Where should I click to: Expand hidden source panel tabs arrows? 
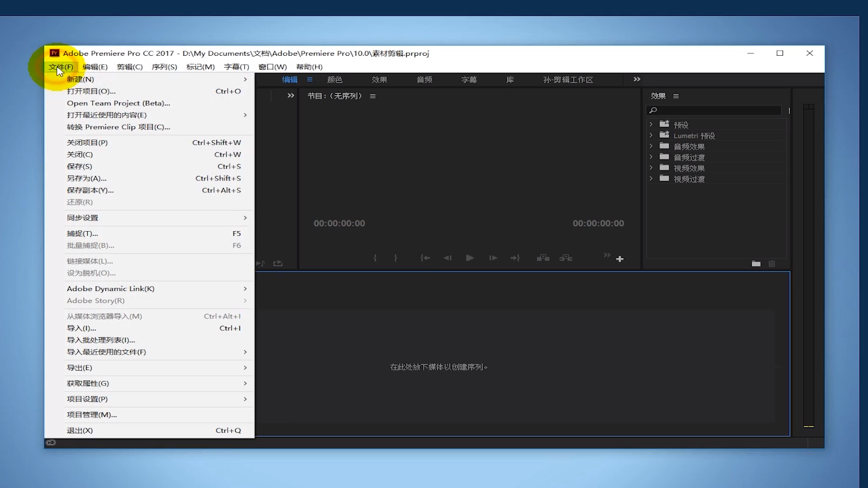tap(291, 96)
